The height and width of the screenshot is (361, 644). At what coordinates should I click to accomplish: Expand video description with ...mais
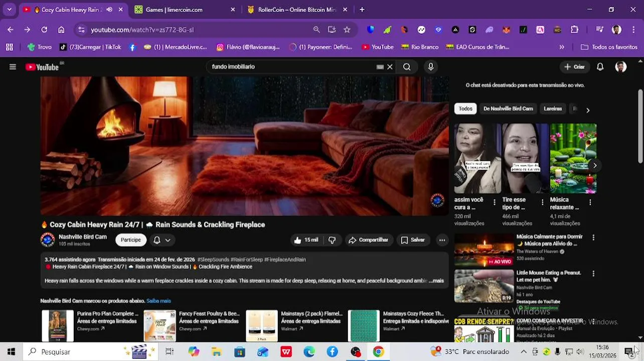click(437, 281)
